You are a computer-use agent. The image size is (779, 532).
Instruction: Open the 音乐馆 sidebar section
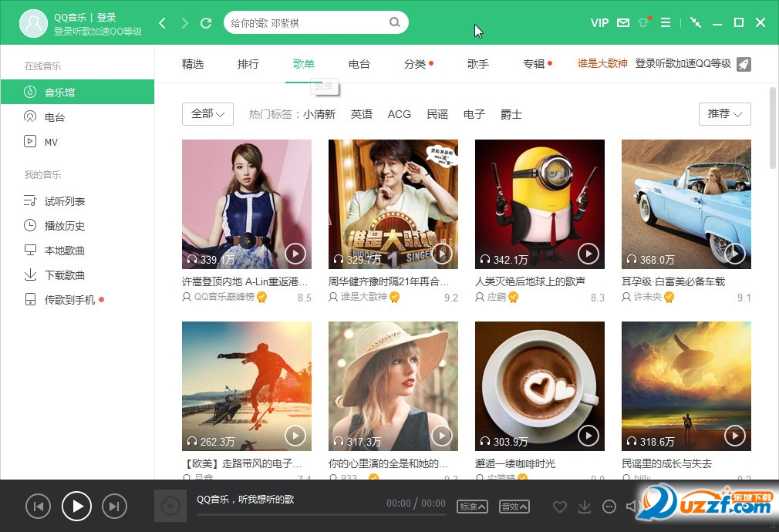[59, 92]
